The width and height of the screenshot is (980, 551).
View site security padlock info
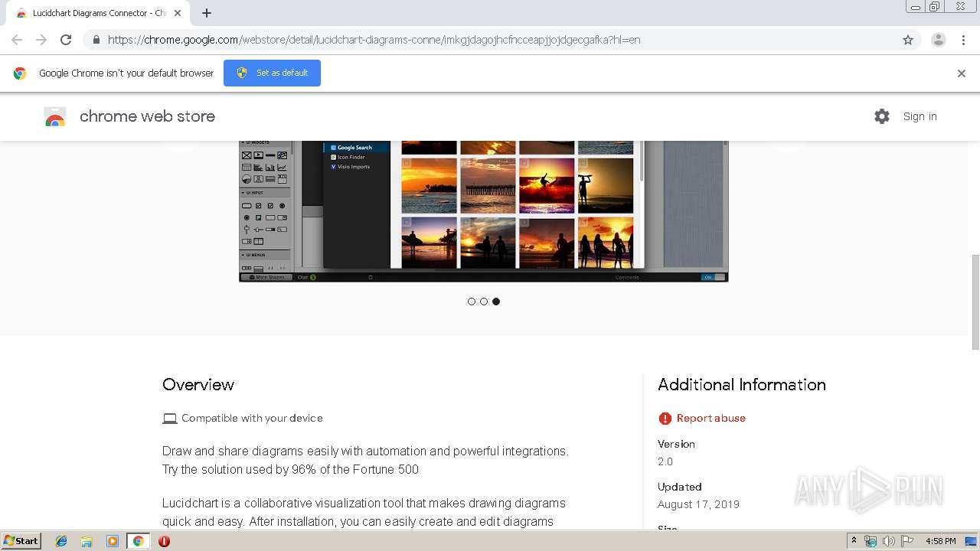[96, 40]
